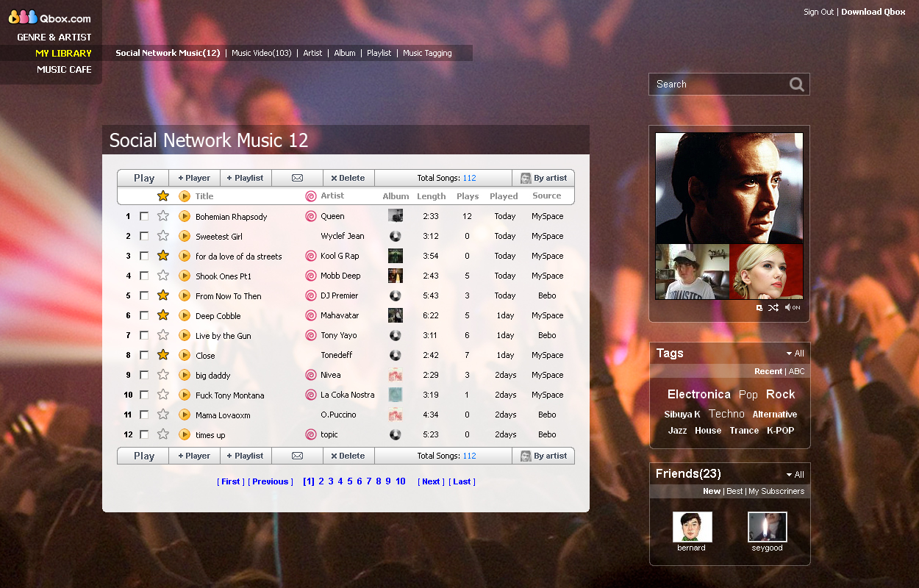The height and width of the screenshot is (588, 919).
Task: Click play icon for Deep Cobble
Action: point(185,315)
